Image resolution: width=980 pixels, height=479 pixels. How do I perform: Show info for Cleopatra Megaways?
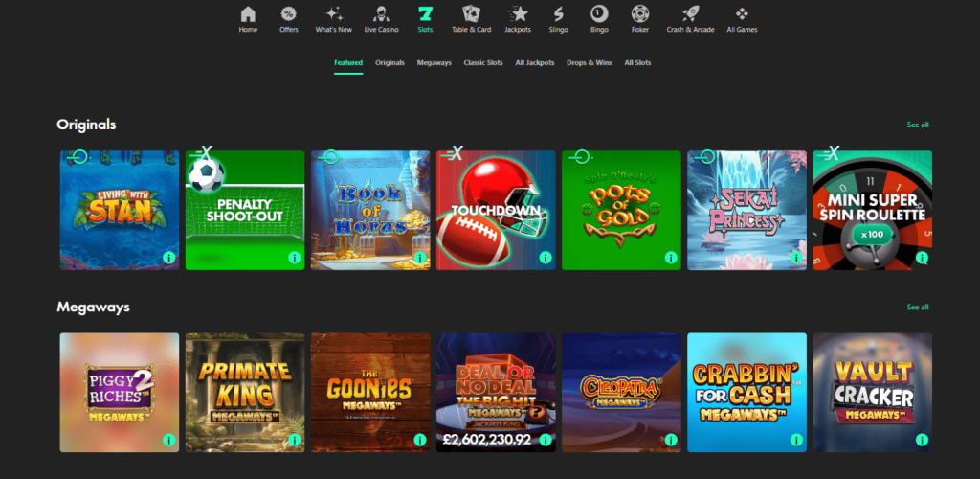pyautogui.click(x=671, y=441)
